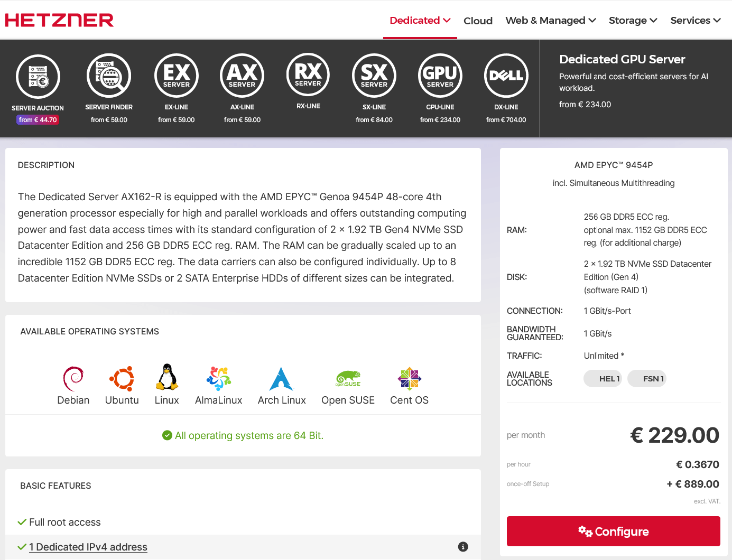Select the GPU Server line icon
The height and width of the screenshot is (560, 732).
tap(440, 76)
